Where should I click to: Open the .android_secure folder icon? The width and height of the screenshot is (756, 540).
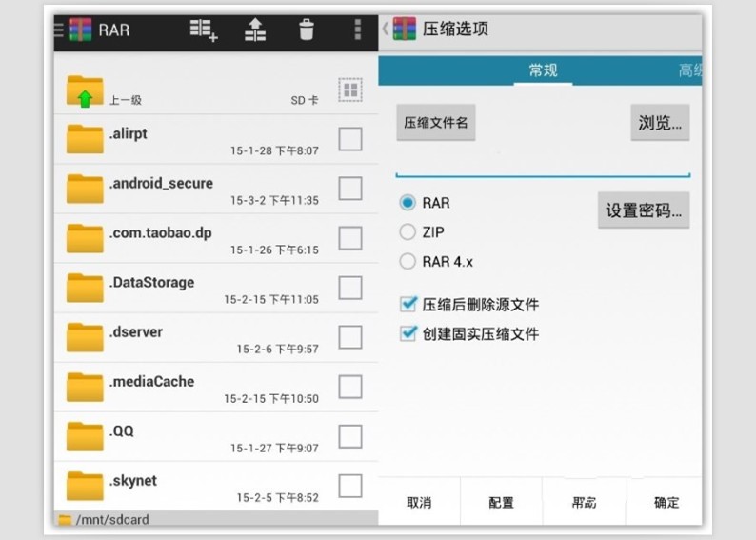point(85,189)
